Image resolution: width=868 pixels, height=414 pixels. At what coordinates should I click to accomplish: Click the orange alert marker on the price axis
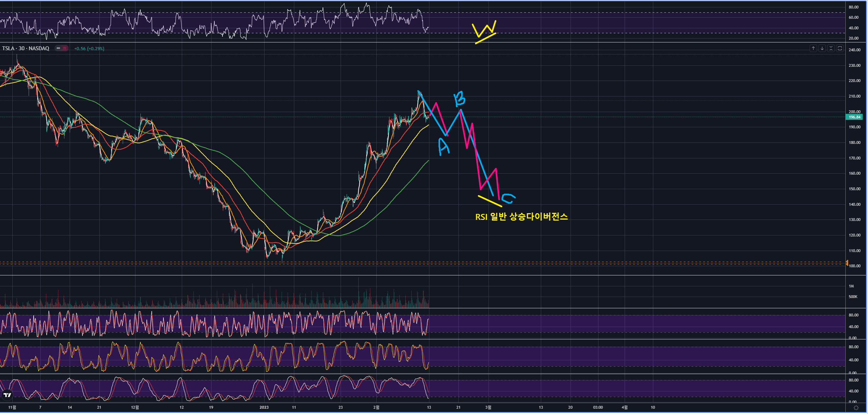pyautogui.click(x=847, y=263)
